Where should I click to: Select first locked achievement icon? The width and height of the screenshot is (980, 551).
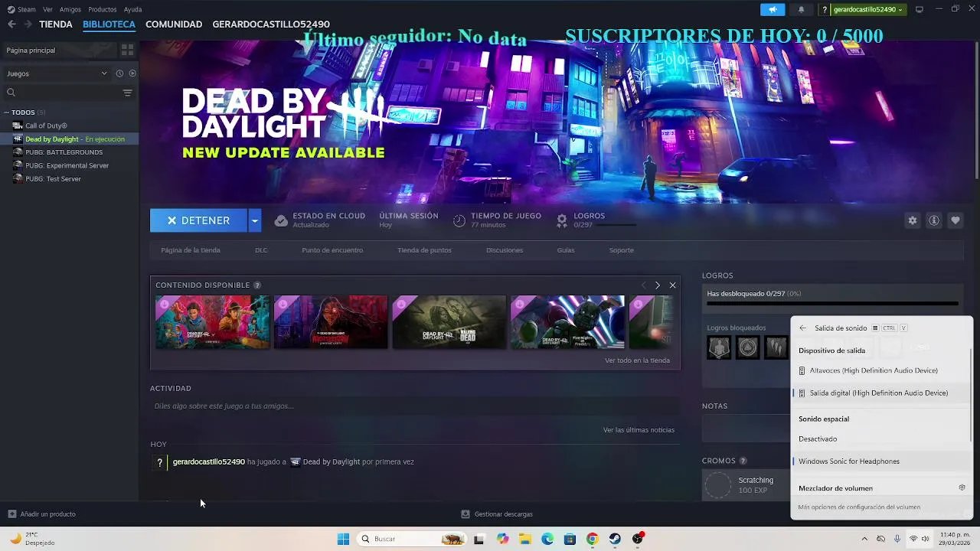point(719,347)
